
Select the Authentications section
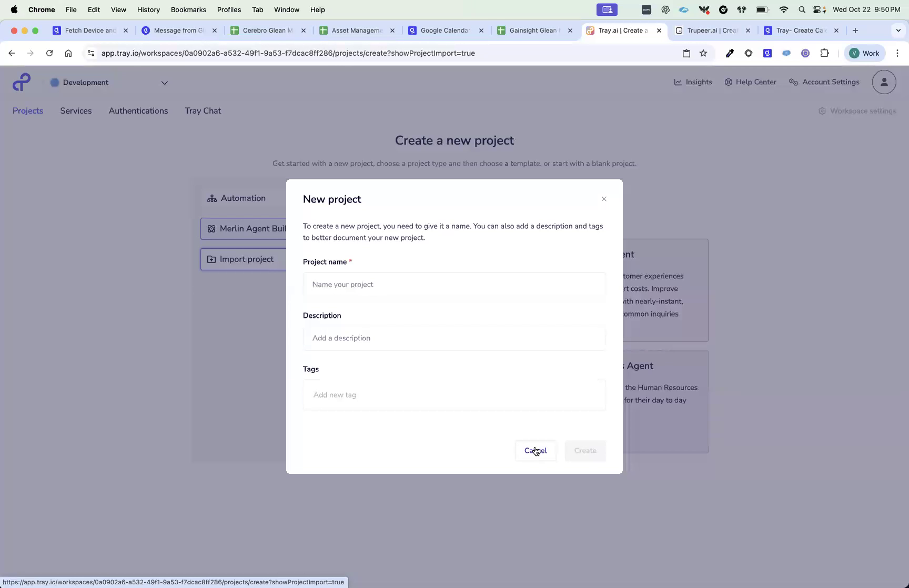[x=138, y=110]
